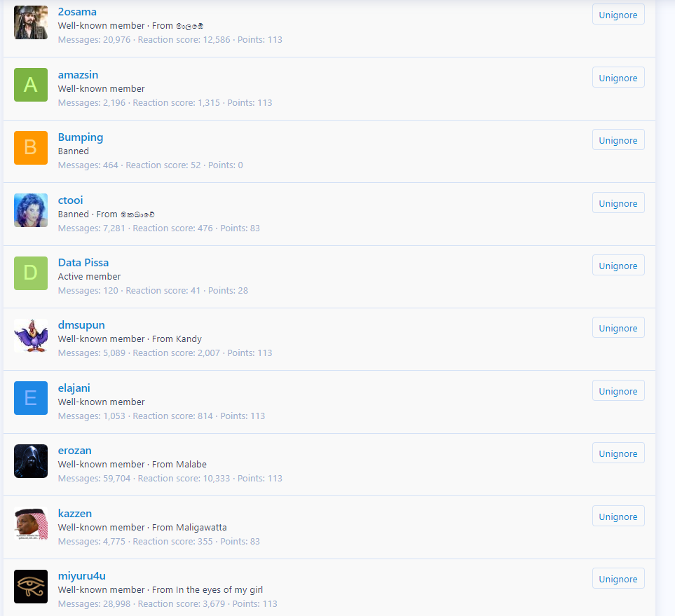Screen dimensions: 675x616
Task: Click elajani's blue letter E avatar
Action: (x=31, y=398)
